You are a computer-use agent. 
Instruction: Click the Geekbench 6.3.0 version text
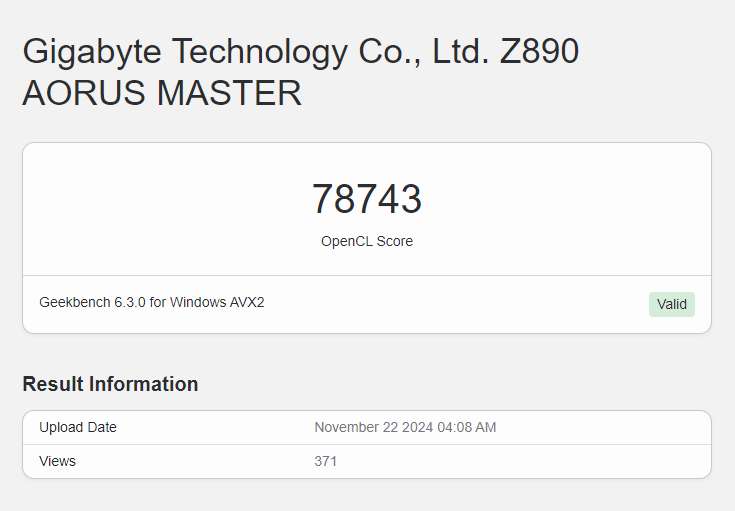(92, 302)
